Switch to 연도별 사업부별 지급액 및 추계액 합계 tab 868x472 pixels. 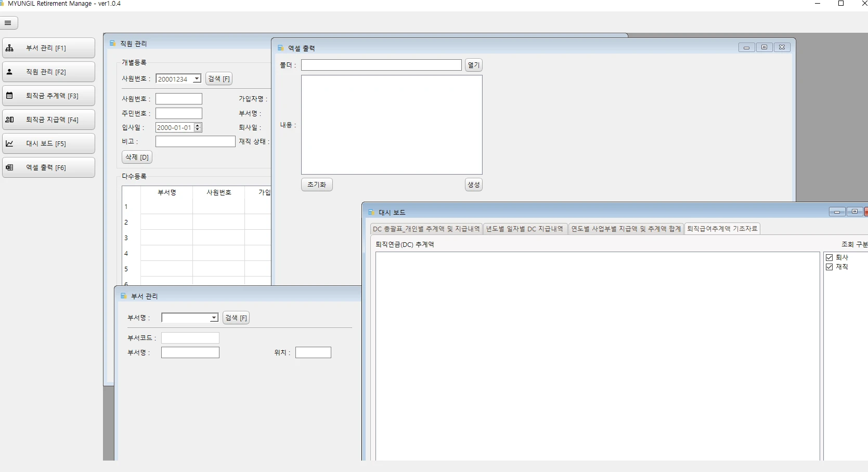(626, 229)
